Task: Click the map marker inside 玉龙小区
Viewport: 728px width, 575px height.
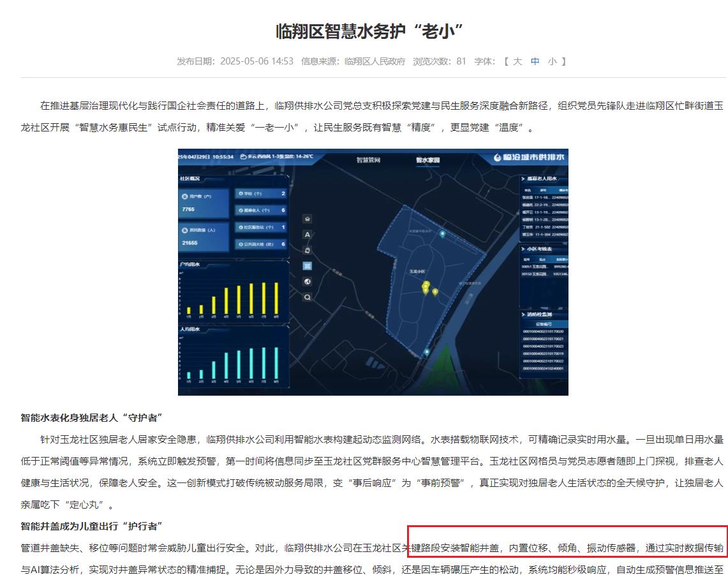Action: (x=425, y=290)
